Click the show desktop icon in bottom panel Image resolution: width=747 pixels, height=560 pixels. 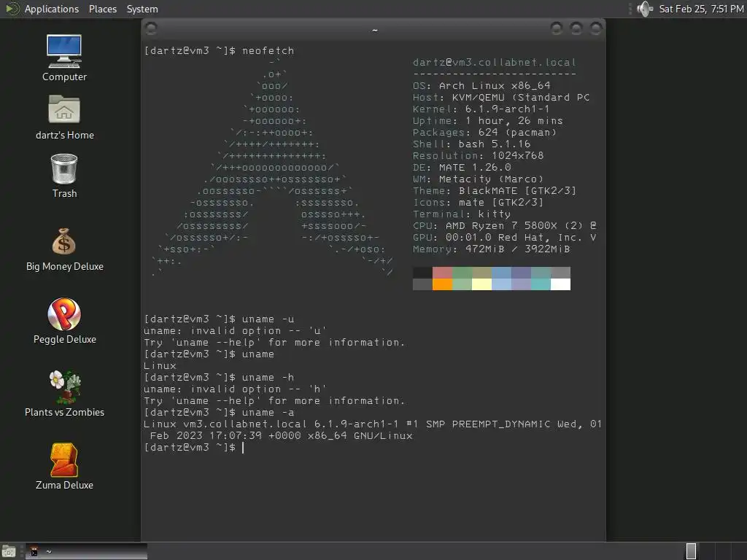[9, 551]
